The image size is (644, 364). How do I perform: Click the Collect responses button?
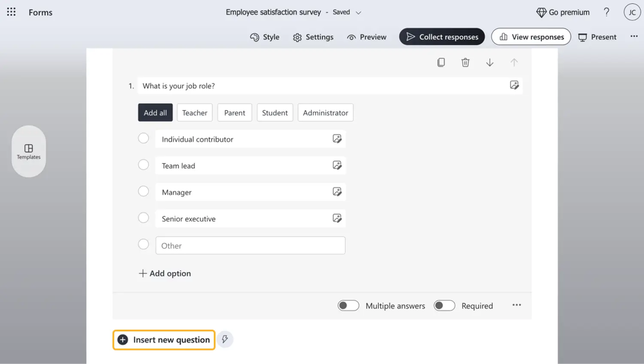click(442, 37)
